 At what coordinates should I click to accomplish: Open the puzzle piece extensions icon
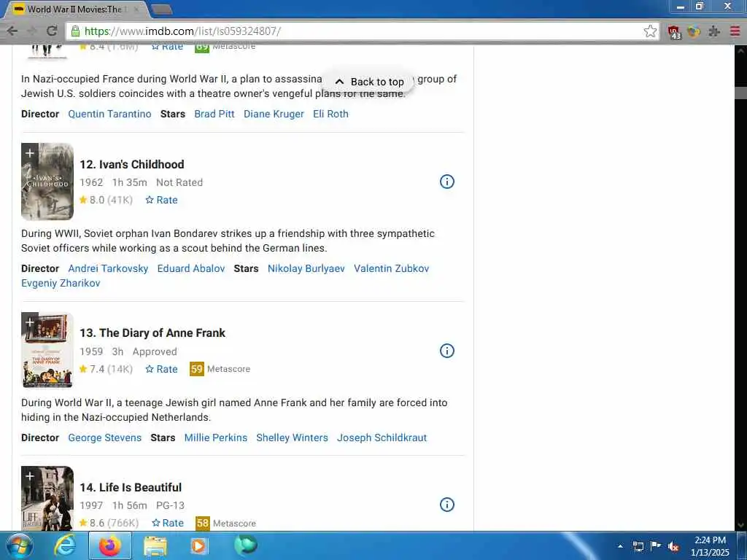tap(713, 31)
